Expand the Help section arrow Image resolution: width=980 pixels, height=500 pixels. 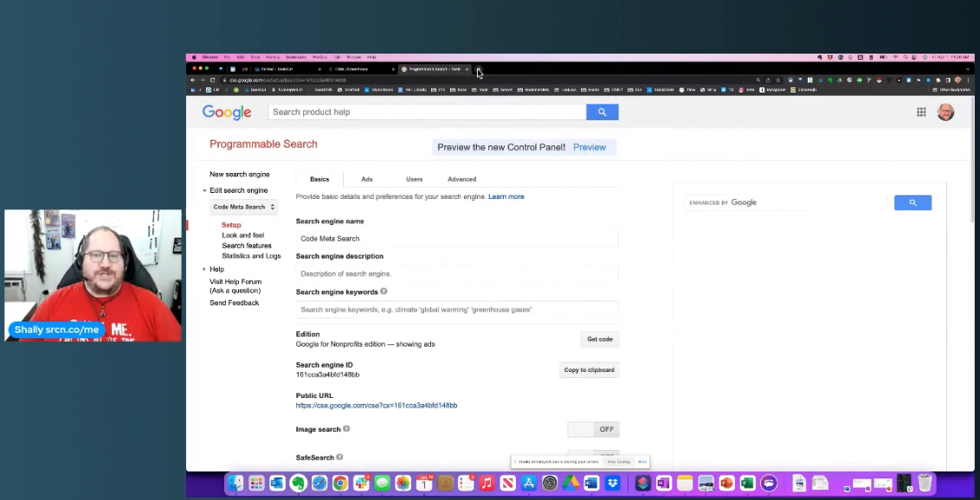(x=204, y=269)
